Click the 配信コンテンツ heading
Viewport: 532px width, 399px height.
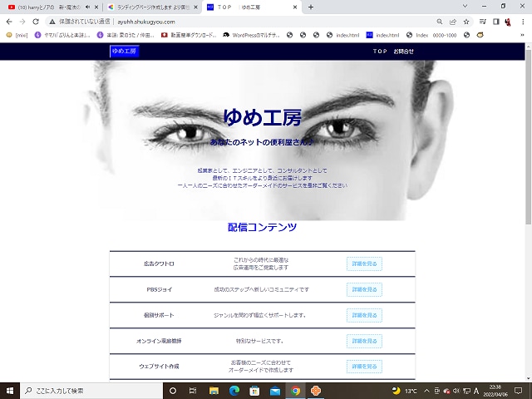(263, 227)
